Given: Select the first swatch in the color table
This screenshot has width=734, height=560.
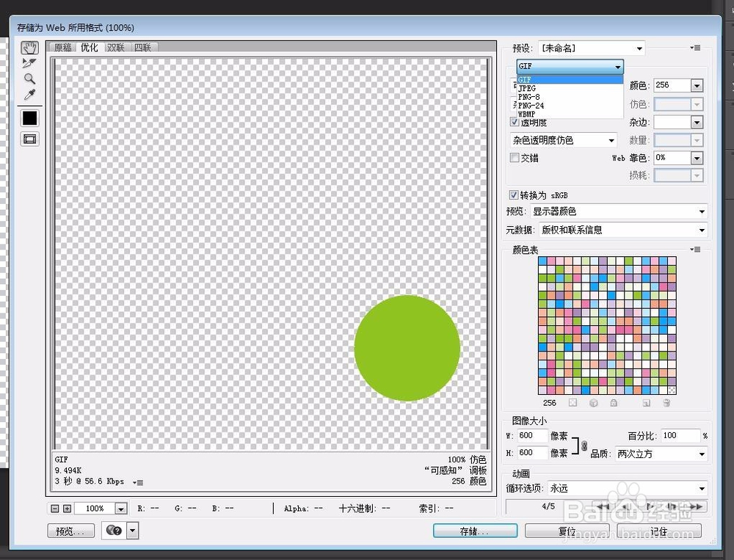Looking at the screenshot, I should (x=542, y=261).
